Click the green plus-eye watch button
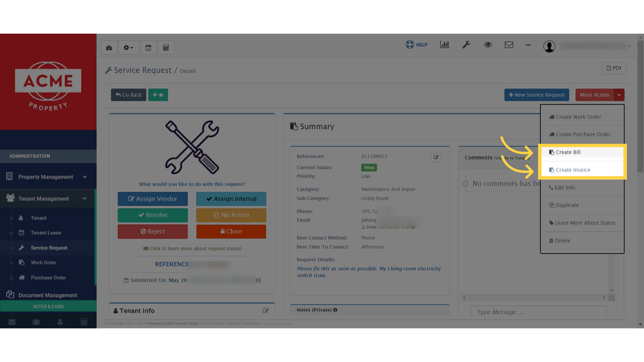This screenshot has width=644, height=362. click(158, 95)
